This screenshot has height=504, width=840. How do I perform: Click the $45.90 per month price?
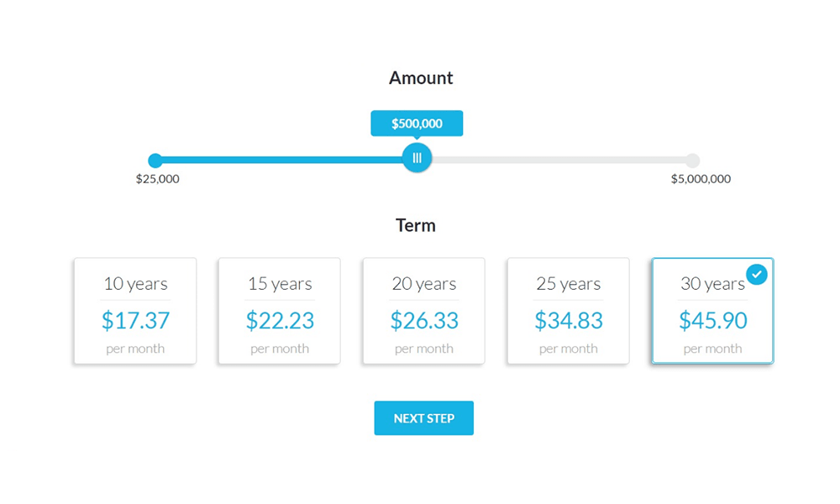[x=713, y=320]
